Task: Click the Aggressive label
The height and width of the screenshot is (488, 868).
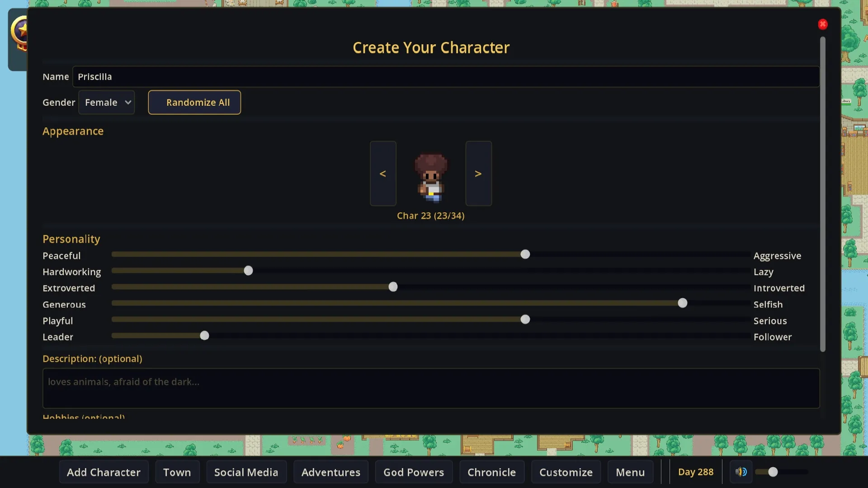Action: [x=777, y=256]
